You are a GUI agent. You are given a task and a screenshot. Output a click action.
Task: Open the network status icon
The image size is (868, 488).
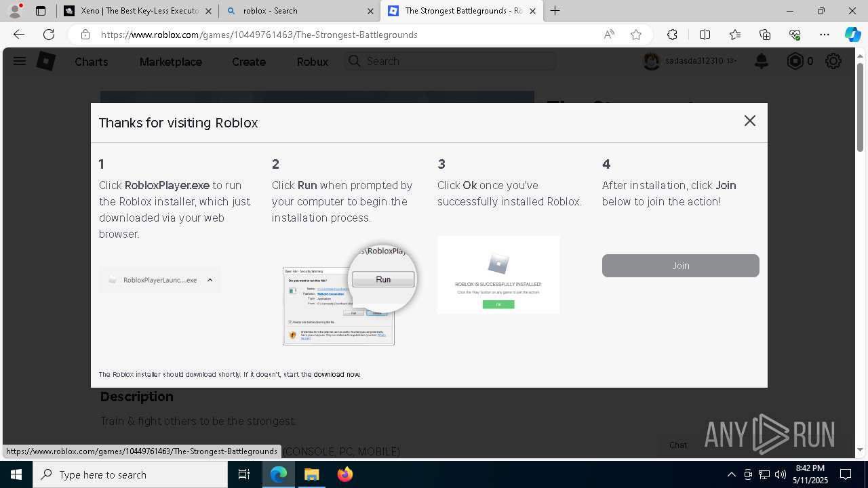pyautogui.click(x=764, y=474)
